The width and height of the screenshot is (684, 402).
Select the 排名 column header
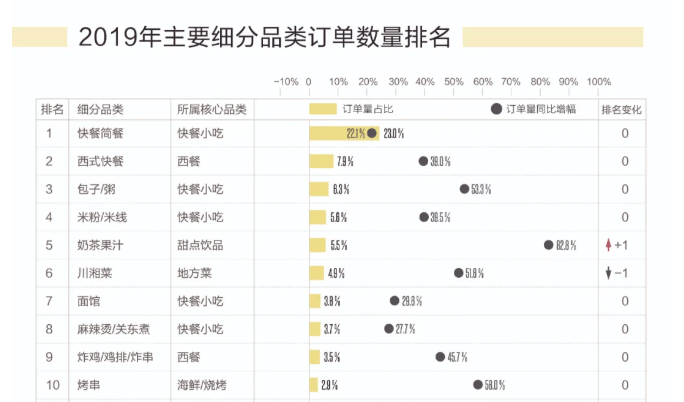click(52, 109)
